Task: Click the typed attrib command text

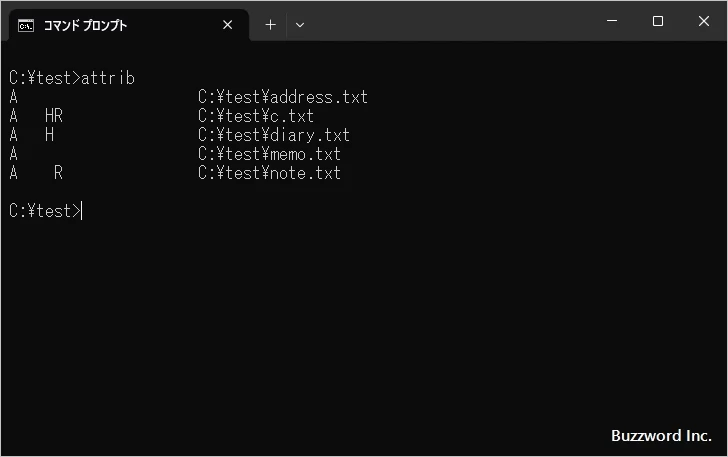Action: pyautogui.click(x=108, y=78)
